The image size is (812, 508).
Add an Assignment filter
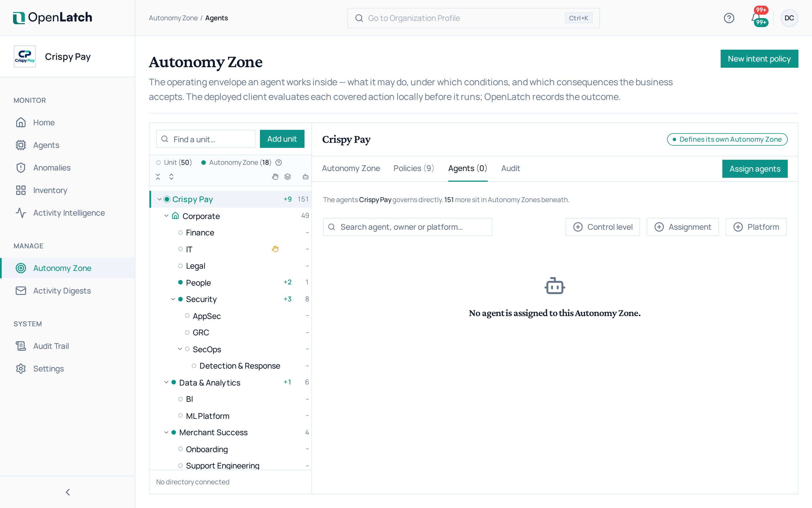coord(683,227)
